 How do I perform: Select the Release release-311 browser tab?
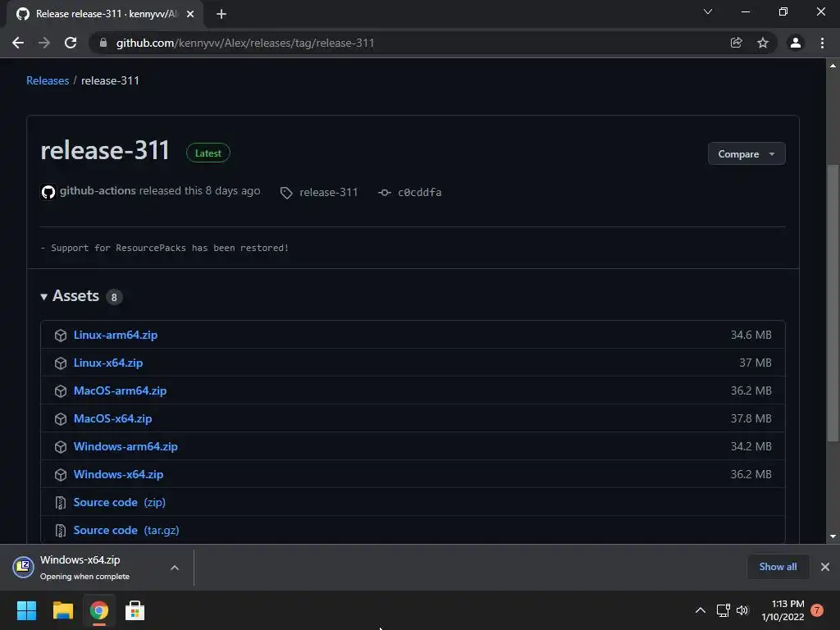(105, 14)
